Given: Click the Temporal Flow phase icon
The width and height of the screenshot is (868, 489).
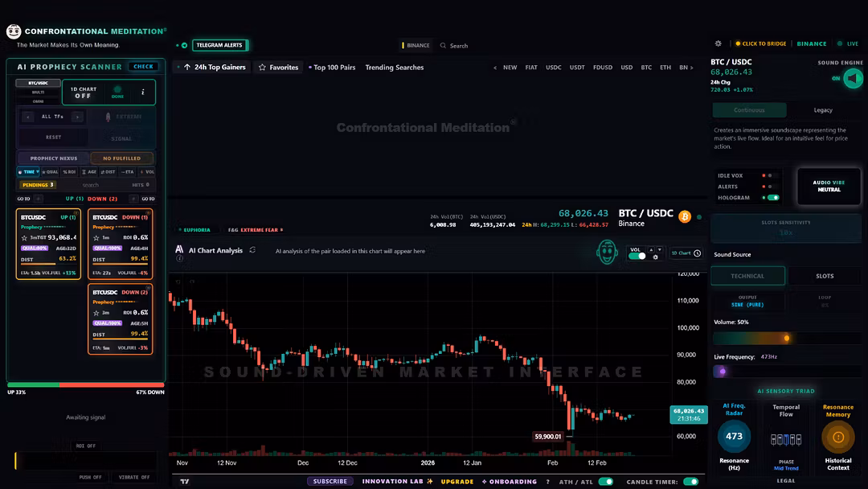Looking at the screenshot, I should click(x=785, y=440).
